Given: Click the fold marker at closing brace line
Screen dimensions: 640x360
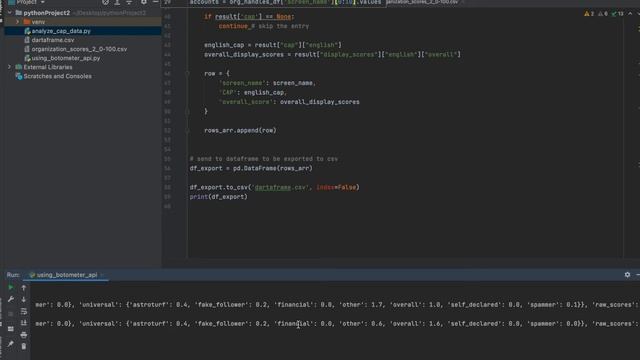Looking at the screenshot, I should tap(187, 111).
